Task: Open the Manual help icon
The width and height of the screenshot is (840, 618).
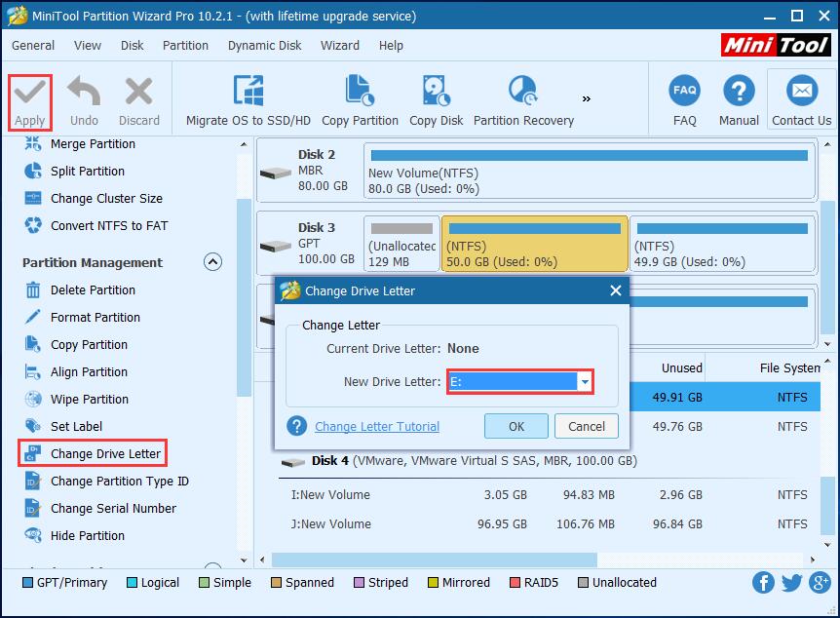Action: [x=739, y=92]
